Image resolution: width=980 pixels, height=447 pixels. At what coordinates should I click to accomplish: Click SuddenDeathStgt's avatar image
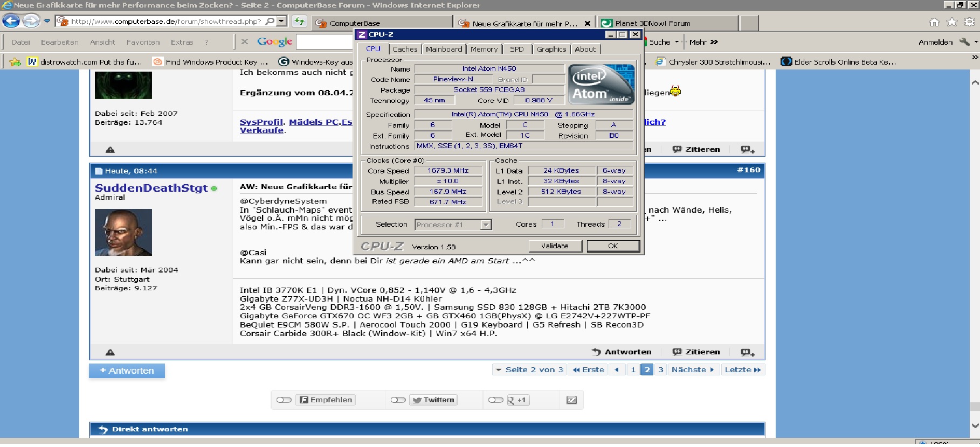coord(123,232)
